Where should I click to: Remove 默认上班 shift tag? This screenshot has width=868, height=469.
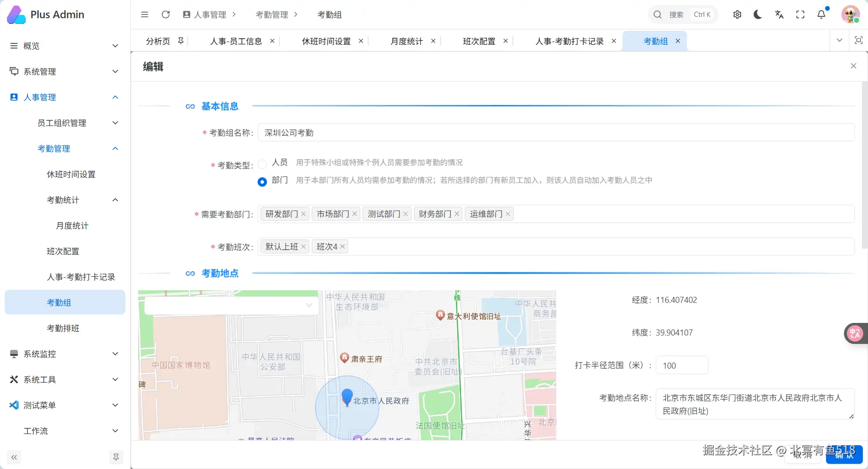click(x=303, y=247)
